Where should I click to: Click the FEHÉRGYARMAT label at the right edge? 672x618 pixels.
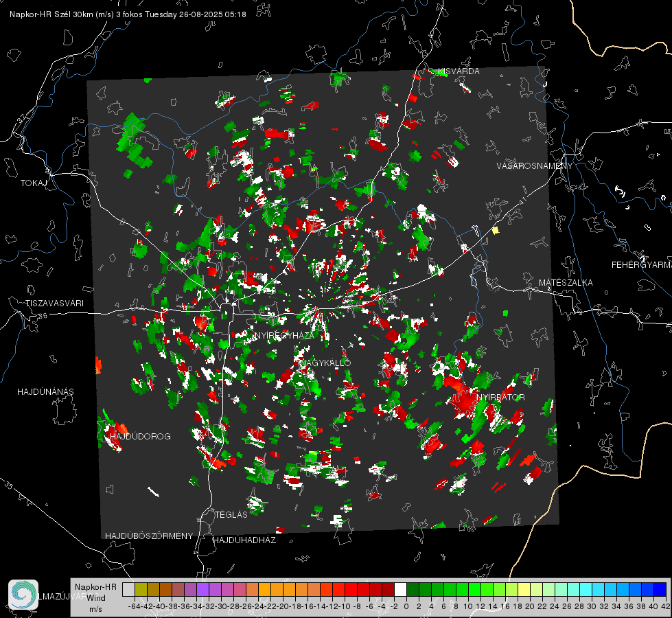point(642,265)
